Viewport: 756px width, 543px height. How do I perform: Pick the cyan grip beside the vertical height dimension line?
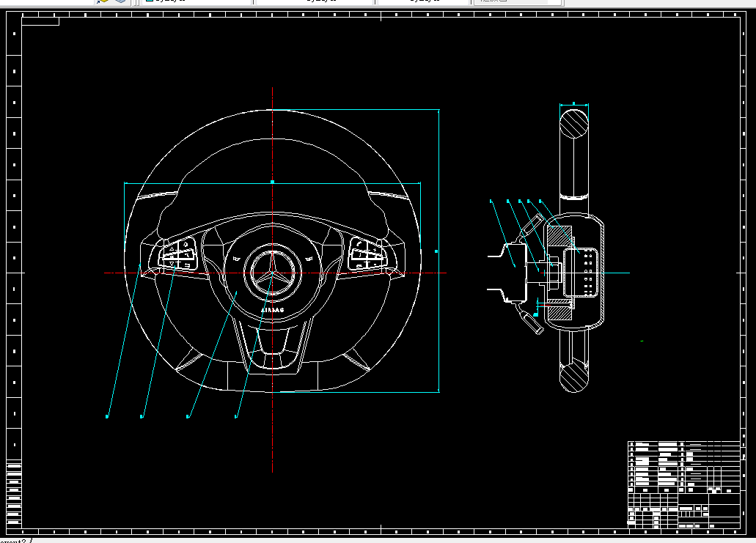coord(436,251)
